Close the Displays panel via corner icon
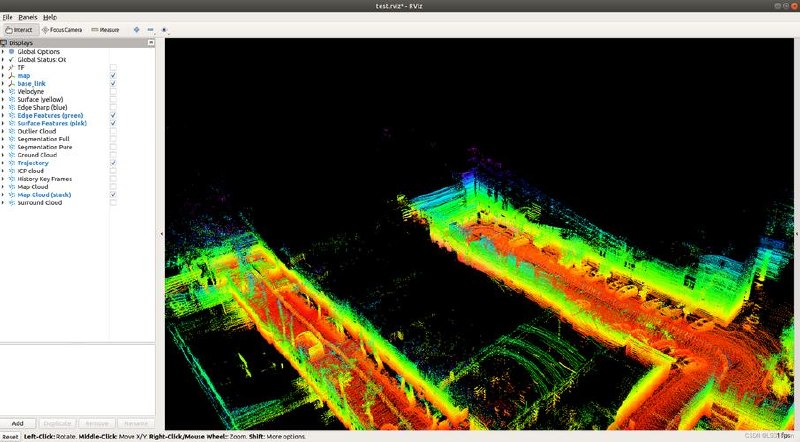This screenshot has height=442, width=800. tap(151, 43)
